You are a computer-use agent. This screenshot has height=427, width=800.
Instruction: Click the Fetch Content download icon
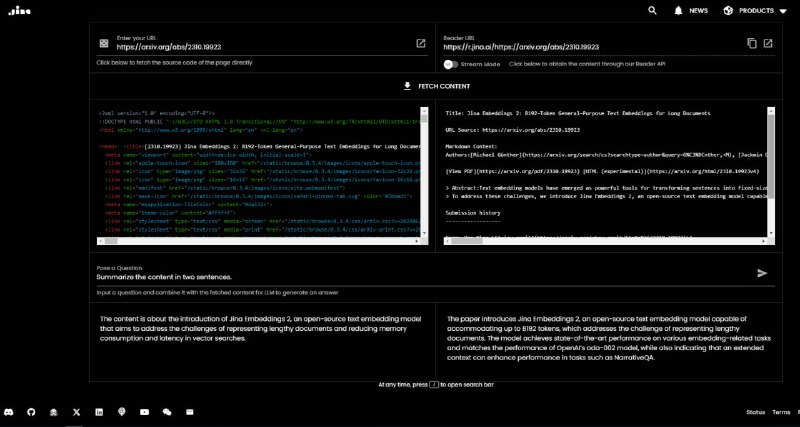pos(407,86)
